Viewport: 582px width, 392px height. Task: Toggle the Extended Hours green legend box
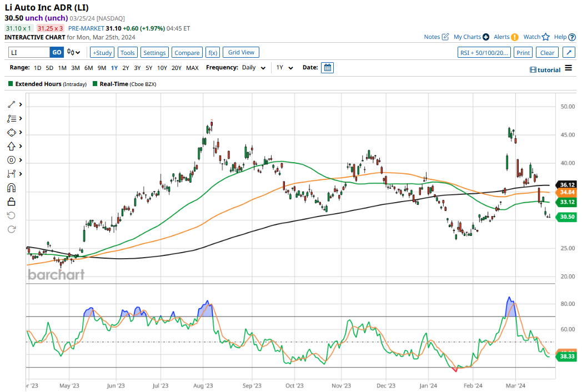point(11,84)
